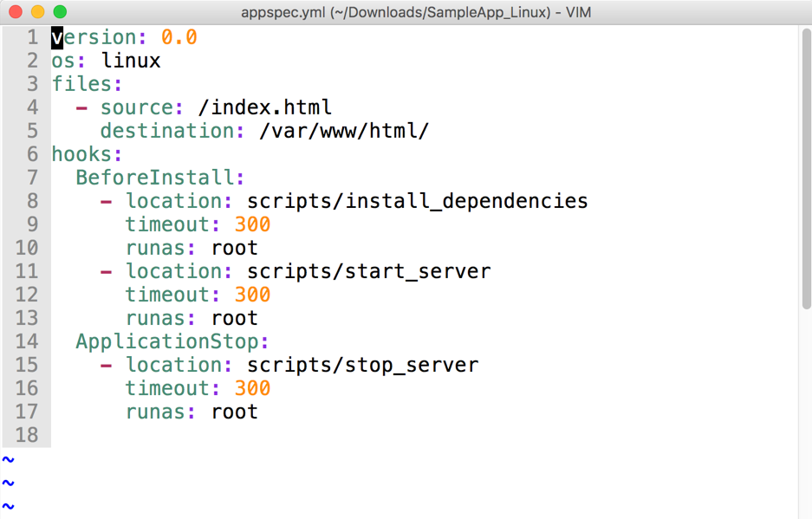Click the word linux on line 2

[x=131, y=61]
